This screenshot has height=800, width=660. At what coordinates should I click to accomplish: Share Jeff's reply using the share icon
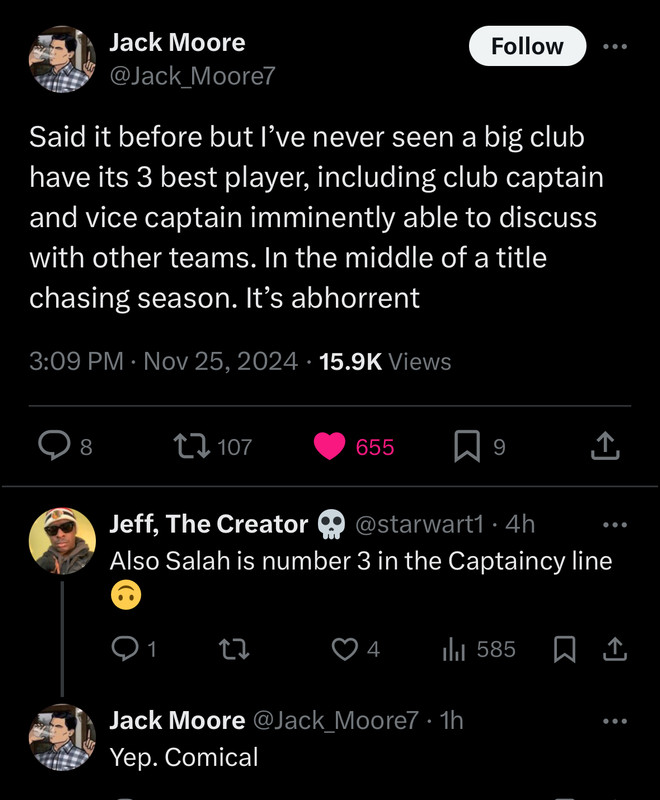click(x=615, y=649)
